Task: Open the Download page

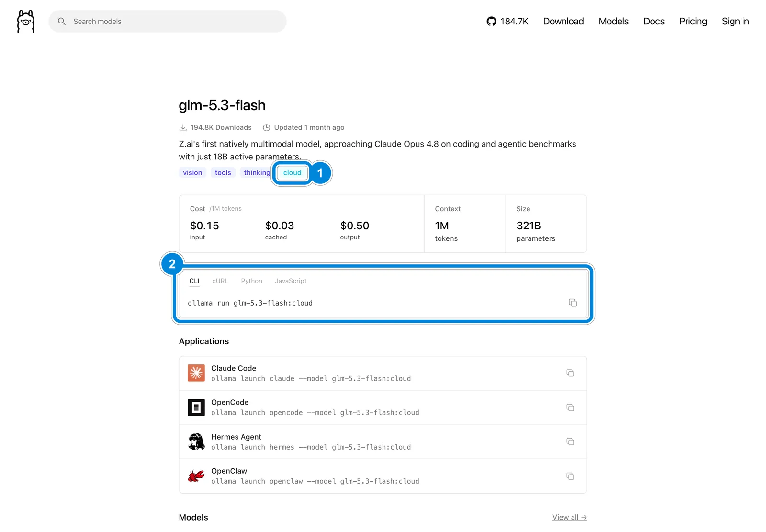Action: 563,22
